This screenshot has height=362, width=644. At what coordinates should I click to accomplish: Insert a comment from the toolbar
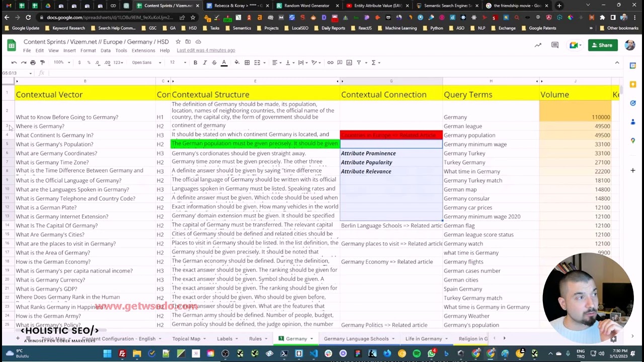click(340, 62)
